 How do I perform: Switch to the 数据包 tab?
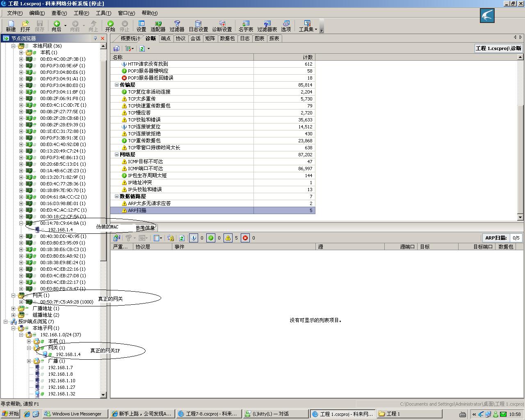[x=227, y=39]
